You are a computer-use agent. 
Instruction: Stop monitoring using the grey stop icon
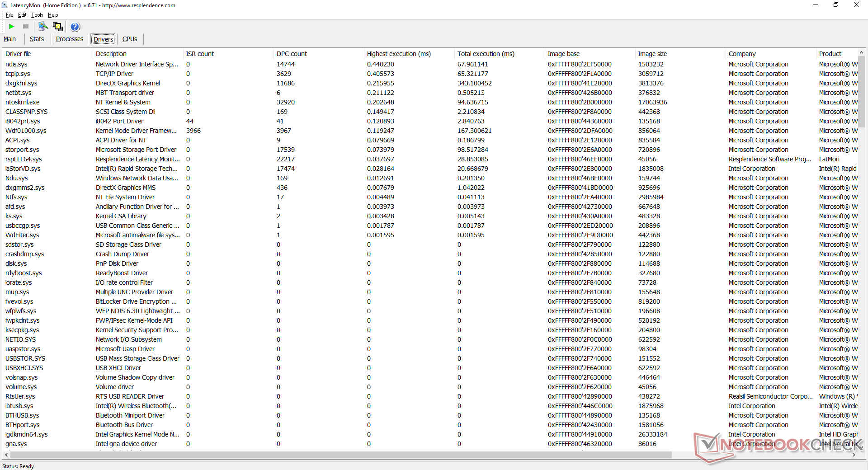coord(26,27)
